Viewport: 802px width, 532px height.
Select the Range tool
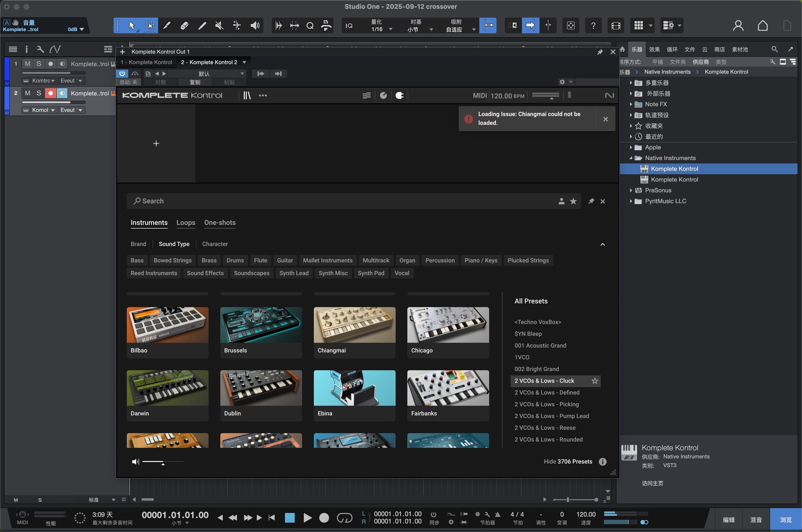coord(149,25)
